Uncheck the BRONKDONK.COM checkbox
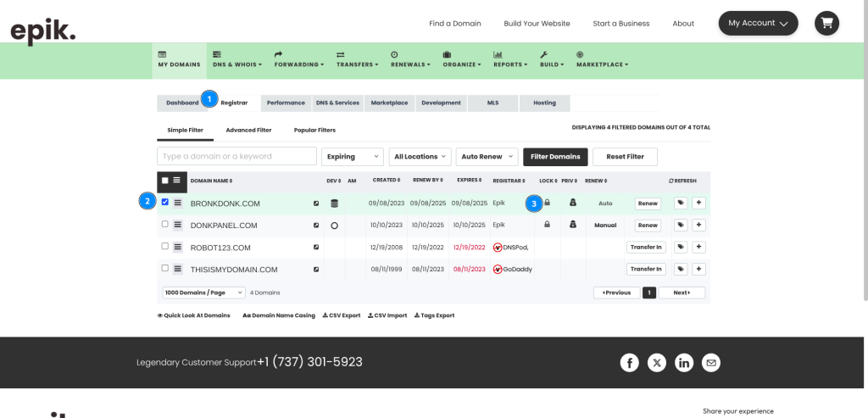 tap(165, 202)
